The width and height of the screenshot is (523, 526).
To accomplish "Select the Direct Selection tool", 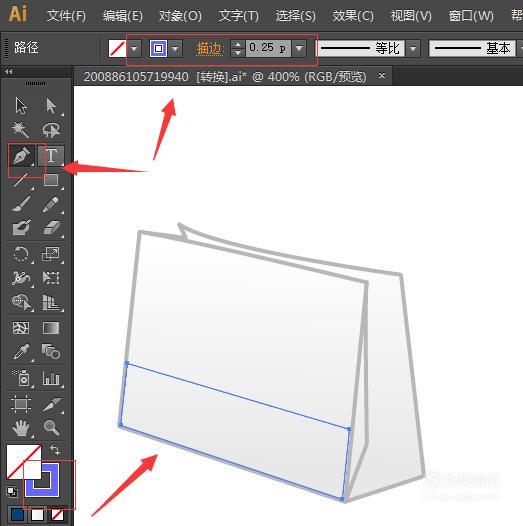I will [x=51, y=106].
